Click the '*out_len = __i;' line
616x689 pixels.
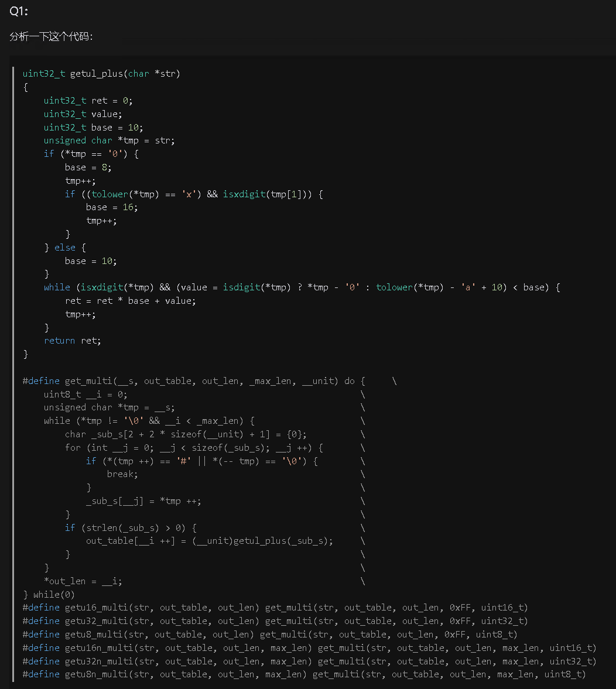coord(83,581)
